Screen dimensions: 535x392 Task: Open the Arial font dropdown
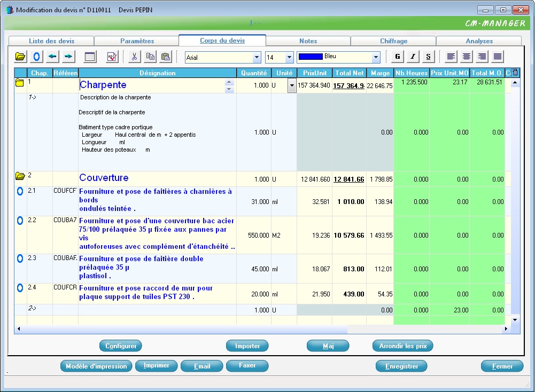257,57
